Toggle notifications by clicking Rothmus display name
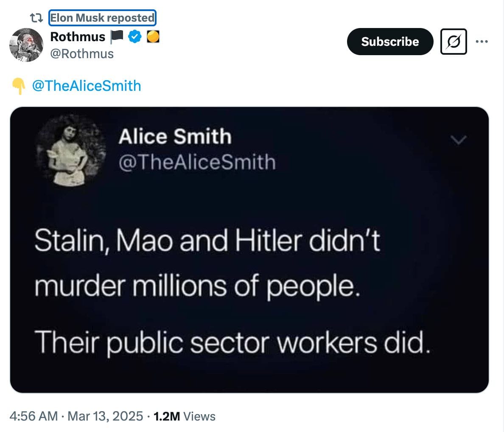Viewport: 504px width, 432px height. (x=77, y=36)
